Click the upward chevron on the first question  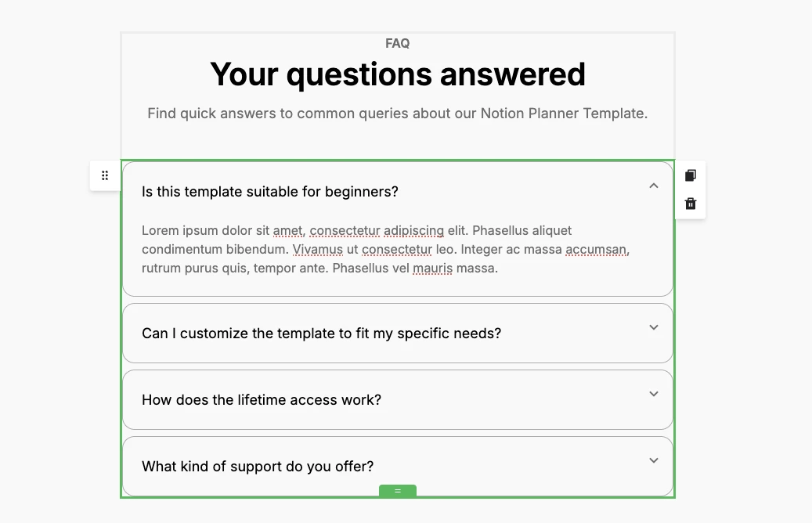(653, 186)
